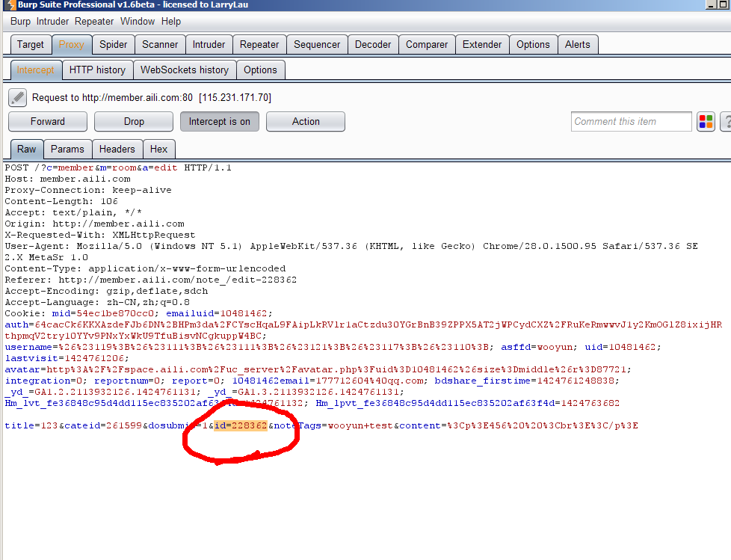The width and height of the screenshot is (731, 560).
Task: Open the Window menu
Action: (138, 22)
